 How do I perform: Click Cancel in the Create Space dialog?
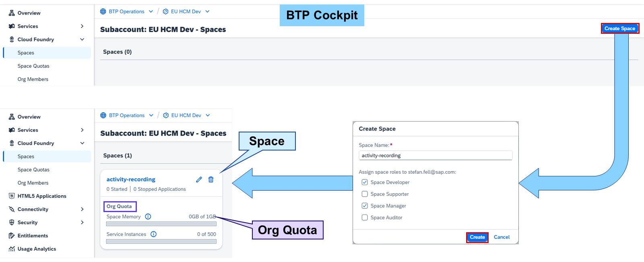tap(502, 237)
